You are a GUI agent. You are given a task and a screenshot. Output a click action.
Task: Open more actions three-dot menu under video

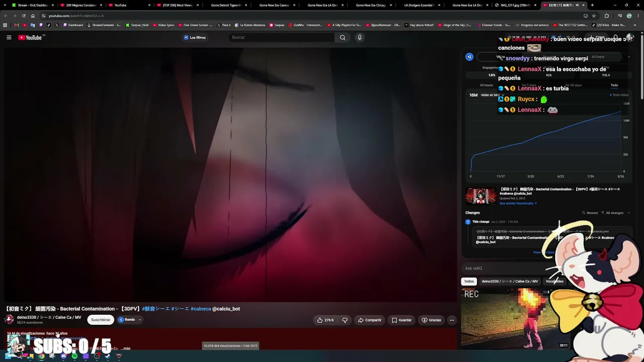pyautogui.click(x=452, y=320)
